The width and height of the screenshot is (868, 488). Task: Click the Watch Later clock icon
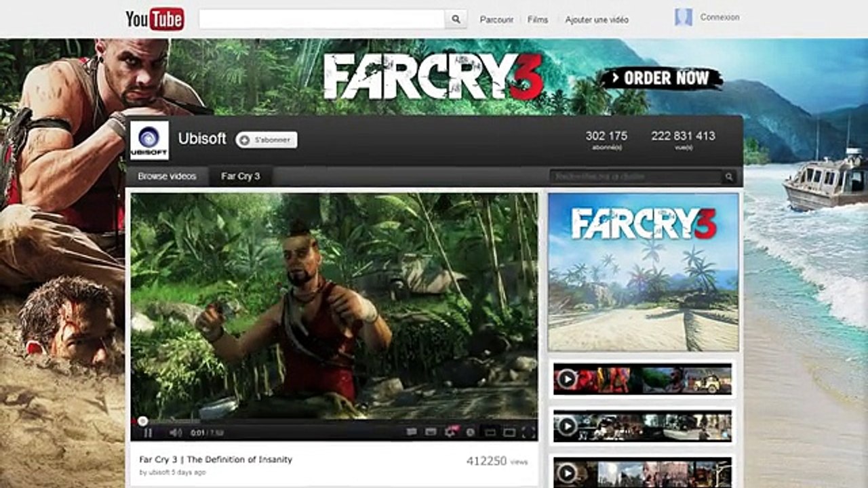coord(470,432)
